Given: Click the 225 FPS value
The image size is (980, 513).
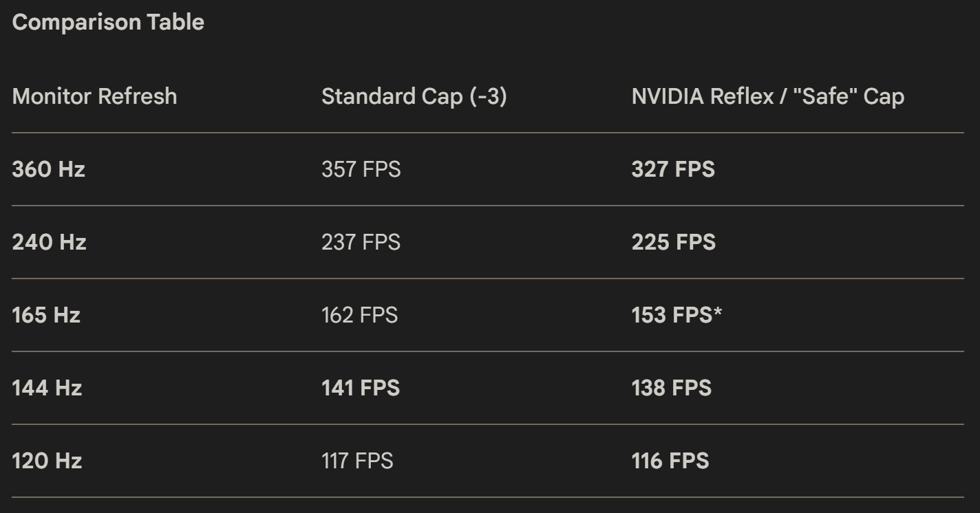Looking at the screenshot, I should pyautogui.click(x=674, y=242).
